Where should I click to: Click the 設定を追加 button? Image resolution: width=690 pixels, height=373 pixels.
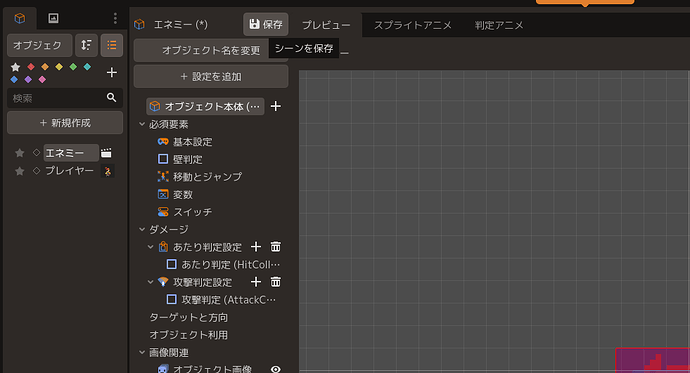pyautogui.click(x=211, y=77)
